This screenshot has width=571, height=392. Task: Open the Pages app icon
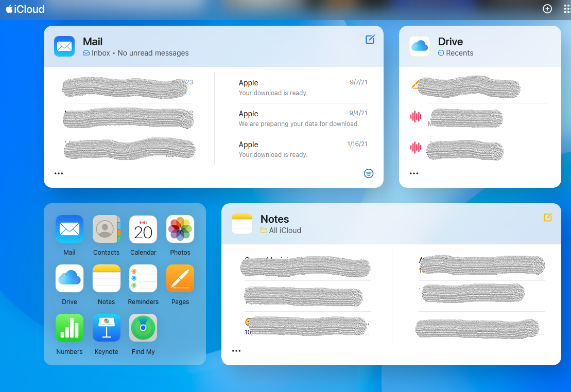click(x=180, y=278)
